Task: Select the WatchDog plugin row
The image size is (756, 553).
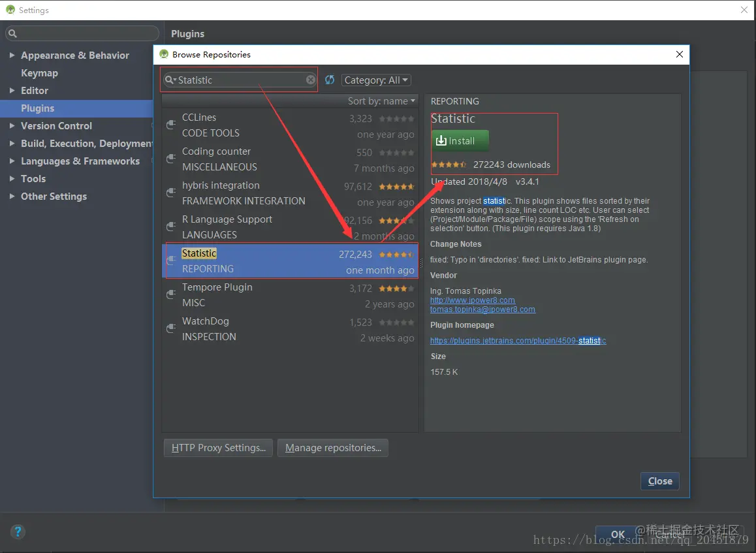Action: click(x=291, y=329)
